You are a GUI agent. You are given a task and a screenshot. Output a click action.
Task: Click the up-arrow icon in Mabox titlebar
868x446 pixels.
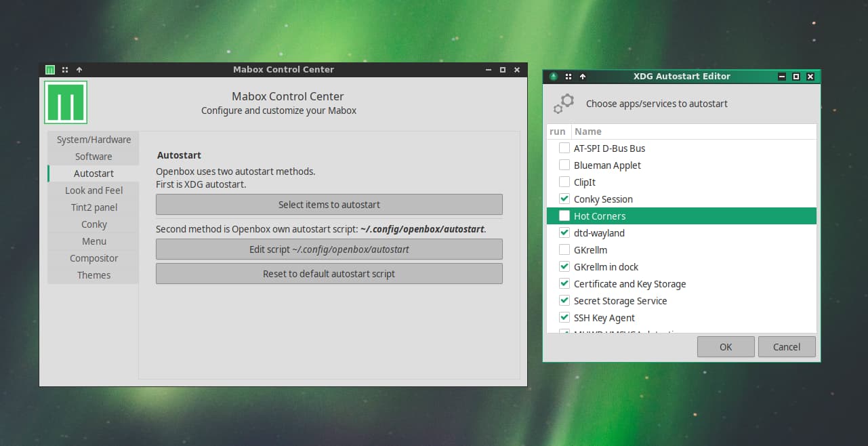click(x=79, y=69)
